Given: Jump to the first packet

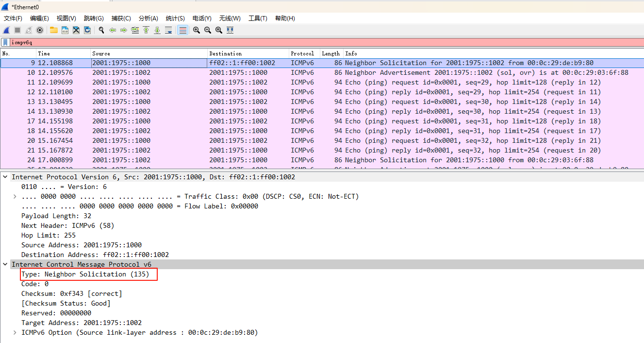Looking at the screenshot, I should coord(146,30).
